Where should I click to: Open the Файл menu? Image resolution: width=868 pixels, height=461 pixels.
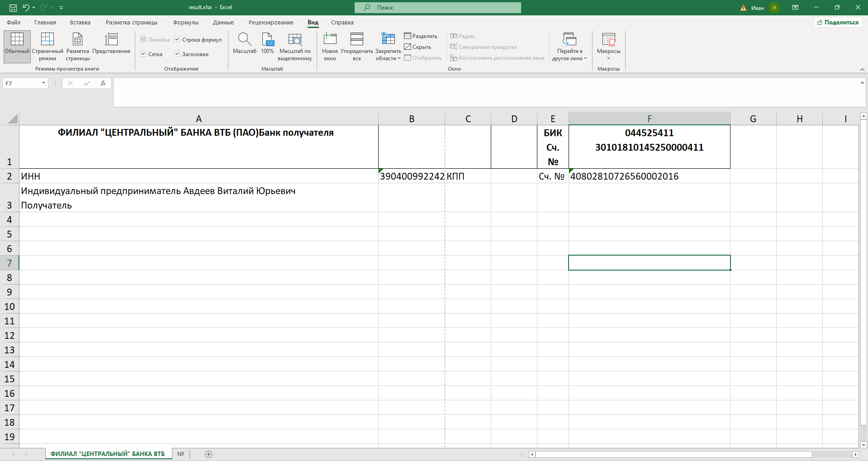(14, 23)
